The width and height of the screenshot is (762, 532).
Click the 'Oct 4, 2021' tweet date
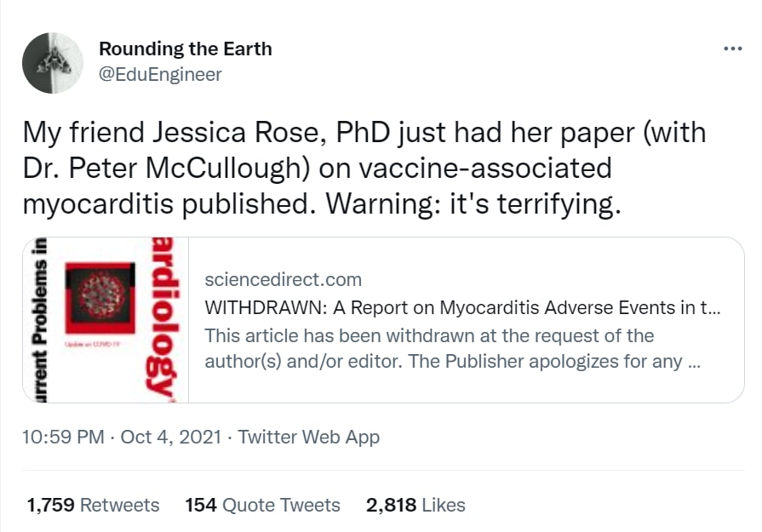[x=170, y=438]
